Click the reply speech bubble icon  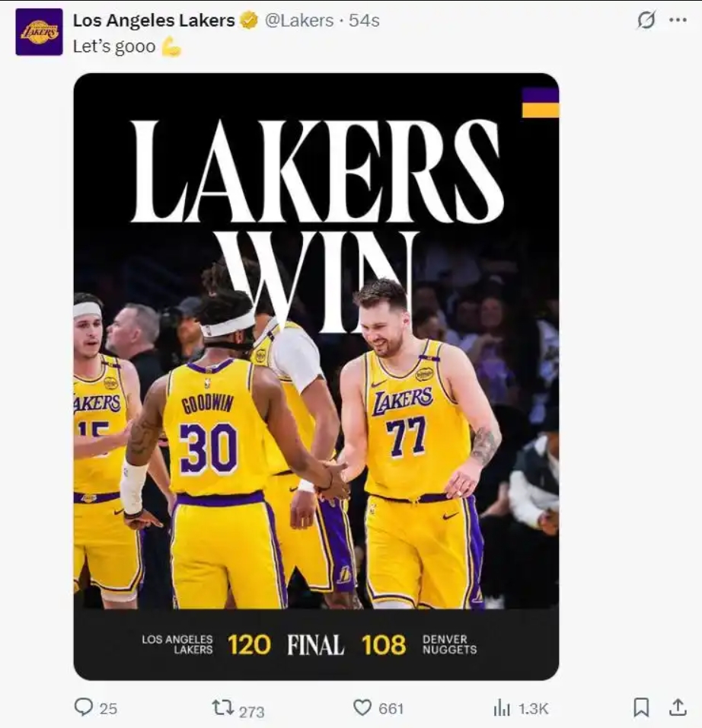83,707
